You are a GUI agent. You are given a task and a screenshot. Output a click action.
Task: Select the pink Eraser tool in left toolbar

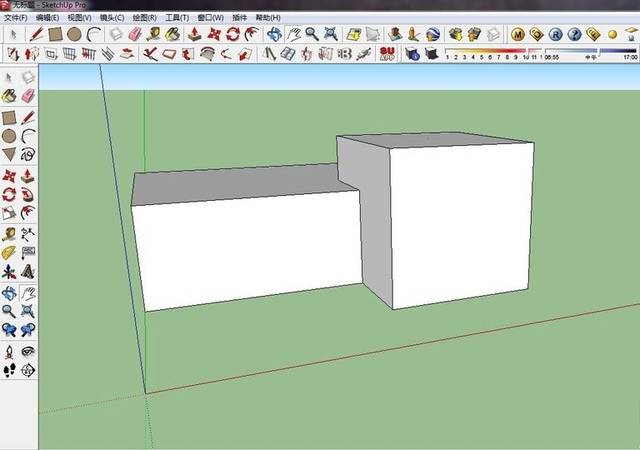(x=28, y=96)
